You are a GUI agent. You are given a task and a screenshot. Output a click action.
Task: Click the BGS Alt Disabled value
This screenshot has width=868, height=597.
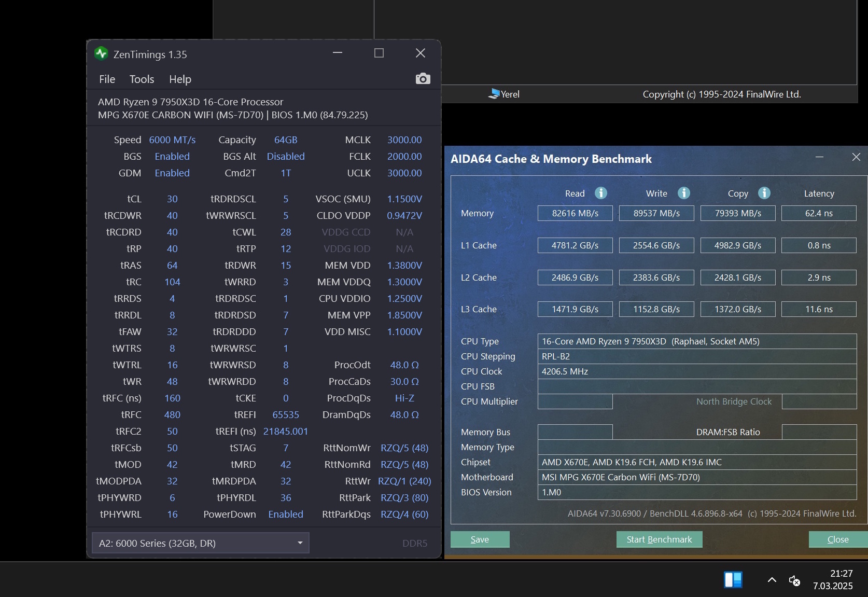286,157
